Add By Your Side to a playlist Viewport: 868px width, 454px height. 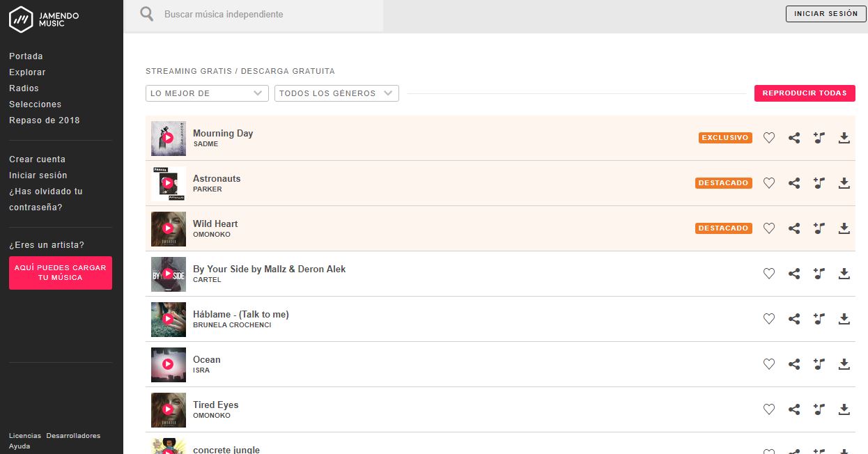coord(819,274)
